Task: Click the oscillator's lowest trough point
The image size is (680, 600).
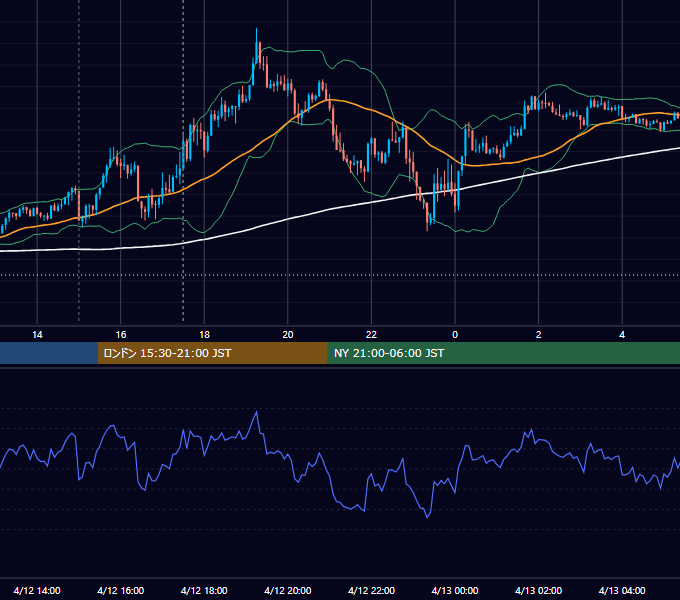Action: pyautogui.click(x=427, y=517)
